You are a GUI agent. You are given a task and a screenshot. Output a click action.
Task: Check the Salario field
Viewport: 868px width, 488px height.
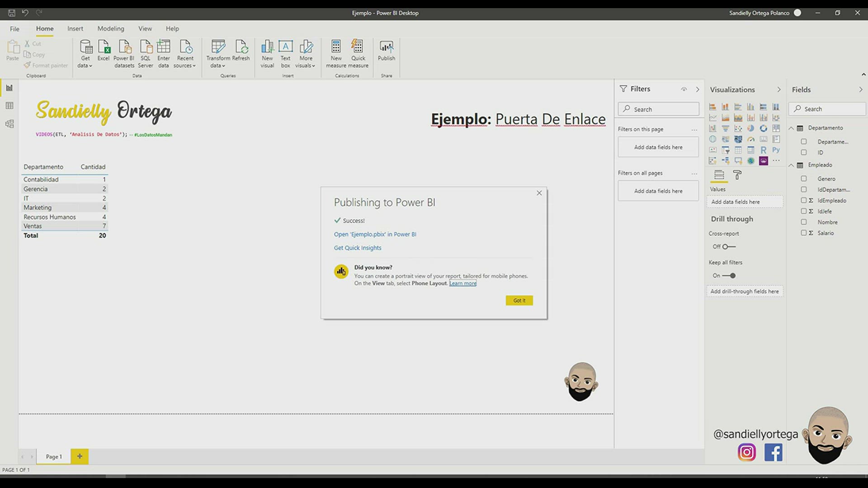(x=803, y=233)
